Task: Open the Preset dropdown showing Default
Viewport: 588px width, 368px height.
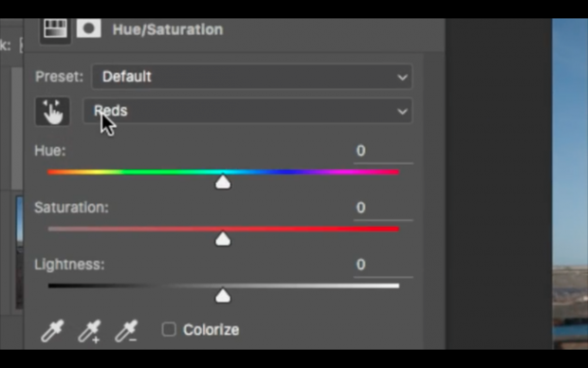Action: point(252,77)
